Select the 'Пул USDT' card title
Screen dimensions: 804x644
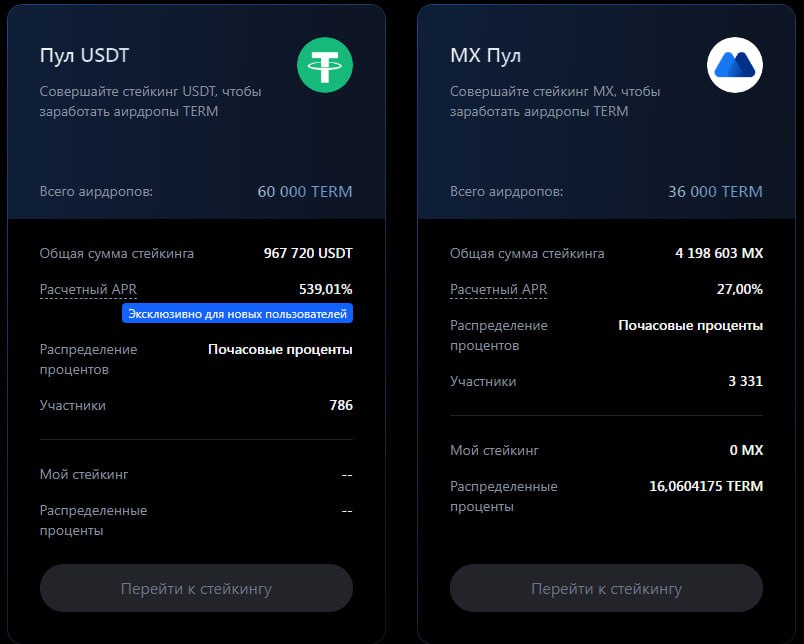84,56
